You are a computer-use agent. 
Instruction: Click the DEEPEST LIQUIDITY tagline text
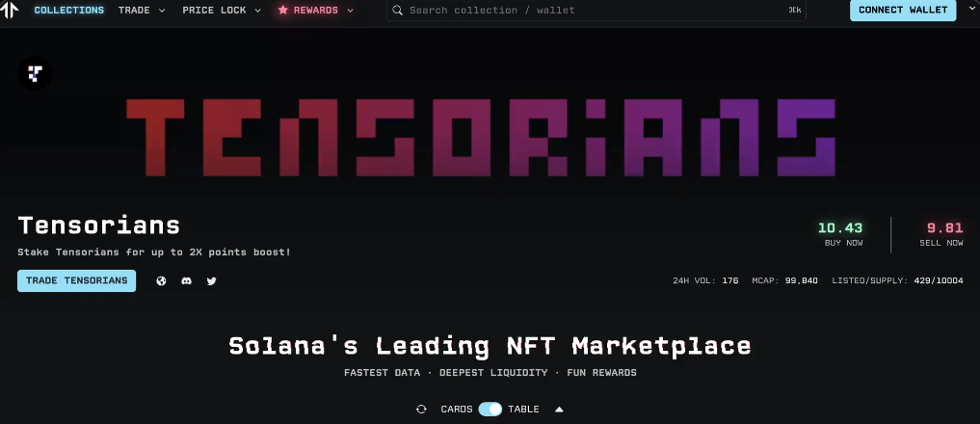pos(493,373)
